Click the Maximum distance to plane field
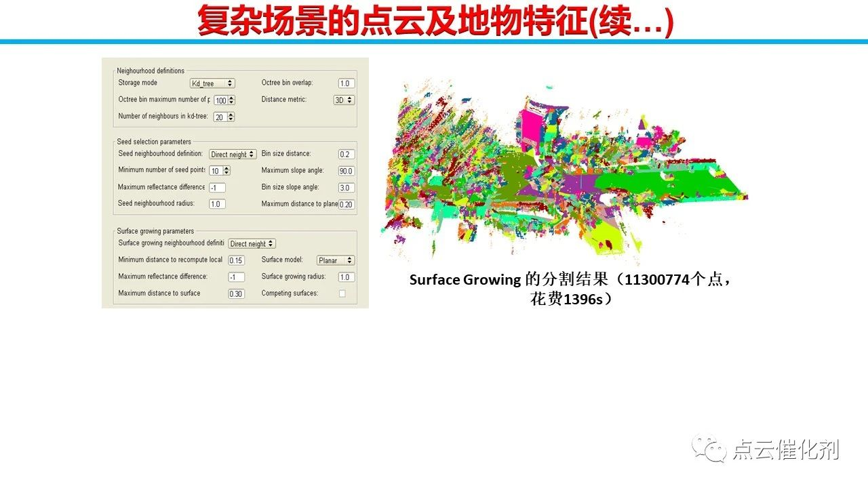The image size is (868, 488). tap(347, 204)
